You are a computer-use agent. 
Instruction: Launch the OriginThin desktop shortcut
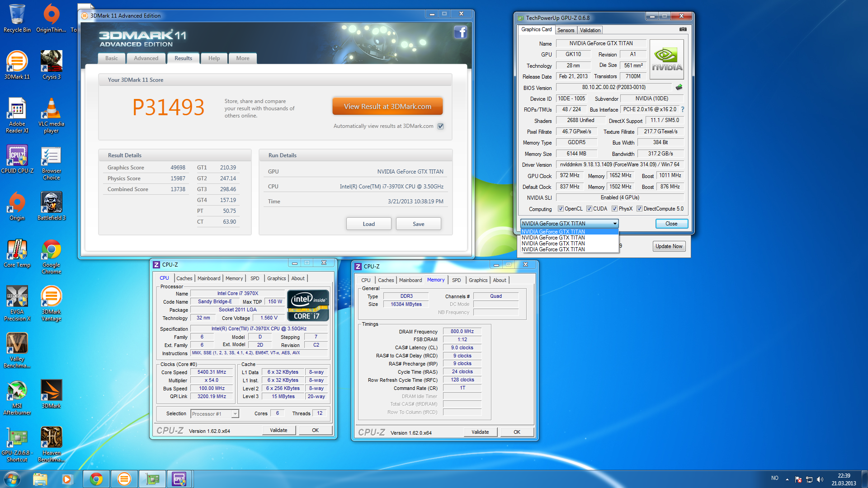point(51,18)
